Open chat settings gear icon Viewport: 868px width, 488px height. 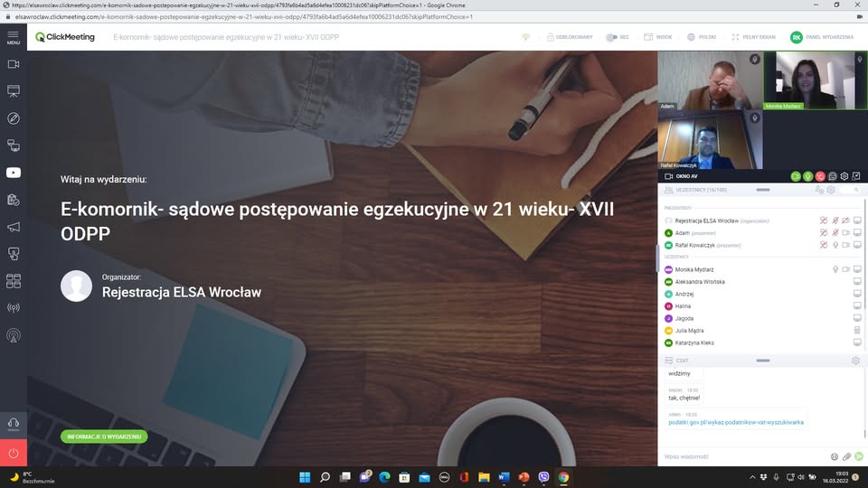(856, 361)
